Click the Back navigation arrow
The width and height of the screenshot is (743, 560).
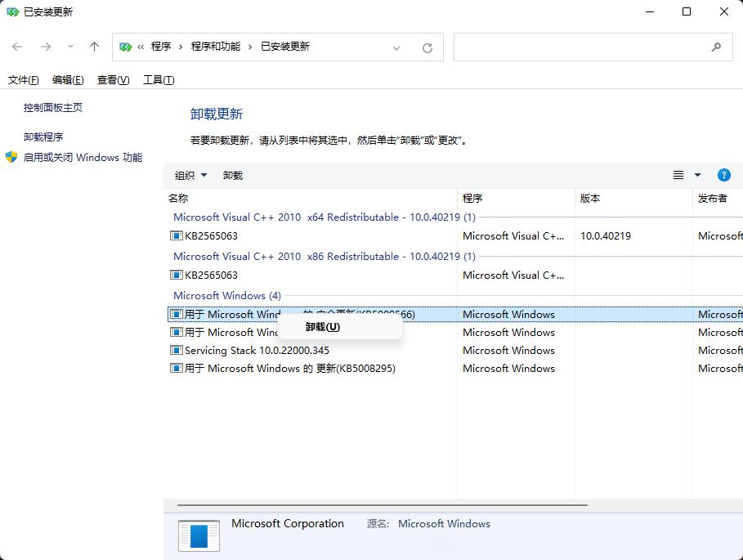coord(16,47)
